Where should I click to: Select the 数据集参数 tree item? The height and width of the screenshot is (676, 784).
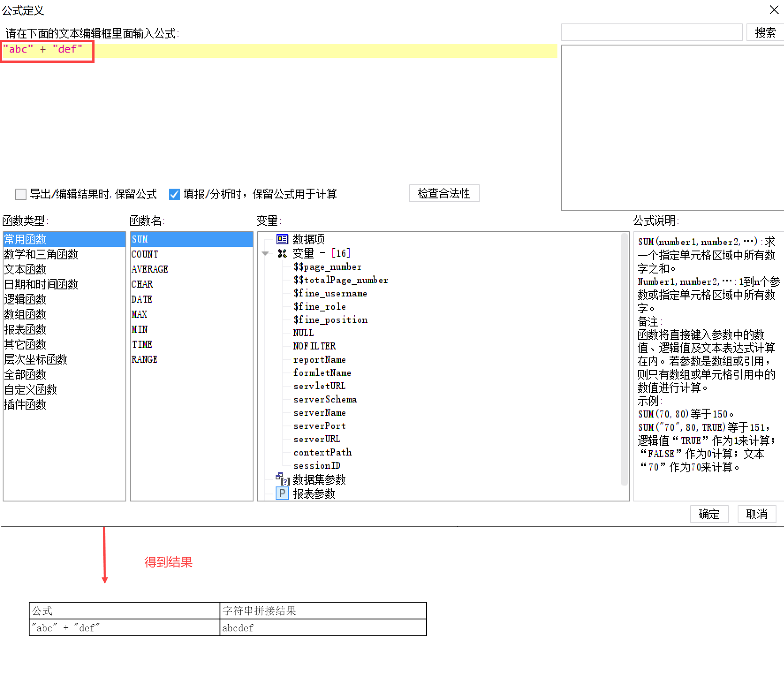tap(319, 479)
